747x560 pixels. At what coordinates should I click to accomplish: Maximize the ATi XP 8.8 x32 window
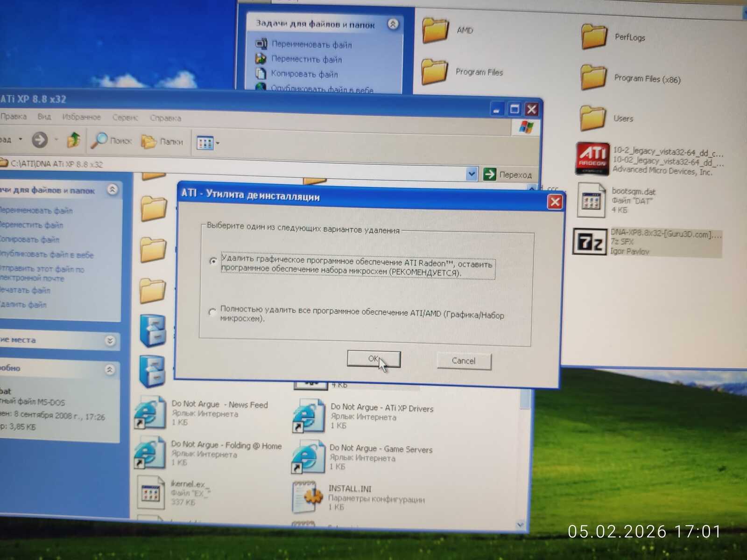pos(514,109)
